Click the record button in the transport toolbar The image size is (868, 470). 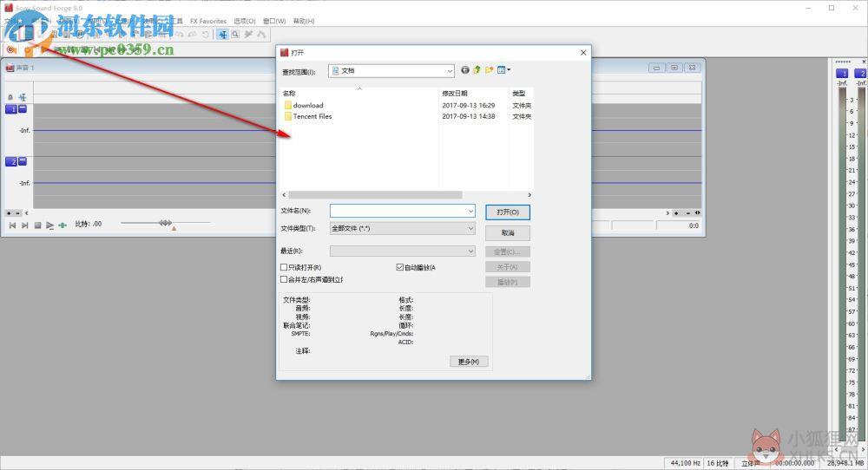pos(10,49)
